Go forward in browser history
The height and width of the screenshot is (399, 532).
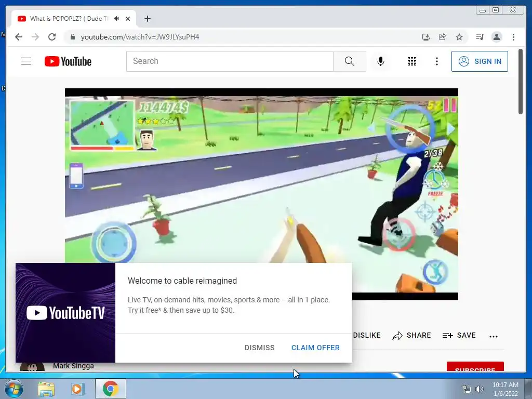pyautogui.click(x=35, y=37)
